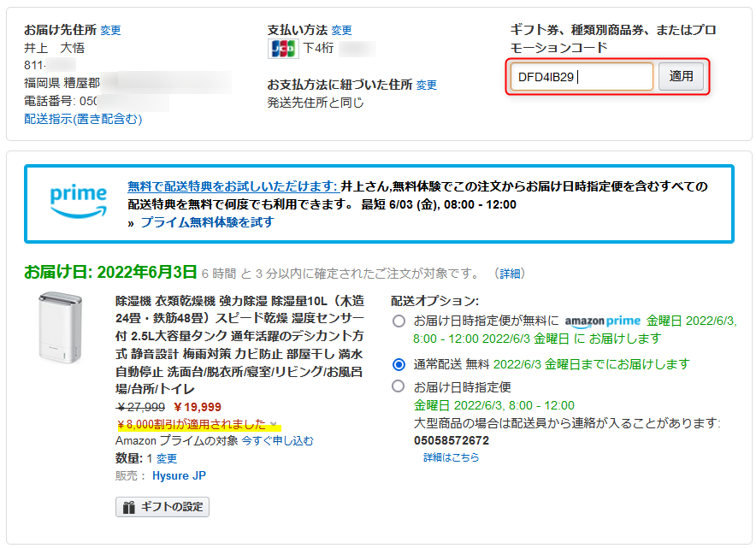Screen dimensions: 756x548
Task: Open 配送指示(置き配含む) link
Action: coord(83,119)
